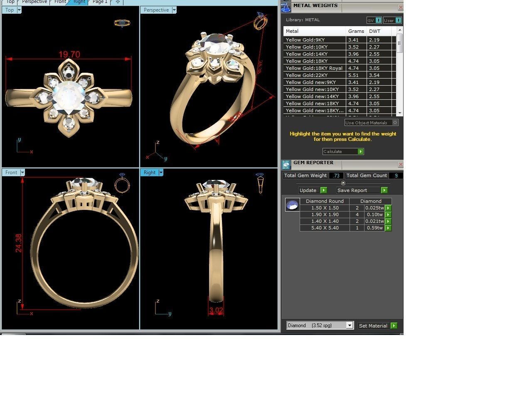Screen dimensions: 532x399
Task: Open the Diamond (3.52 spg) material dropdown
Action: [350, 325]
